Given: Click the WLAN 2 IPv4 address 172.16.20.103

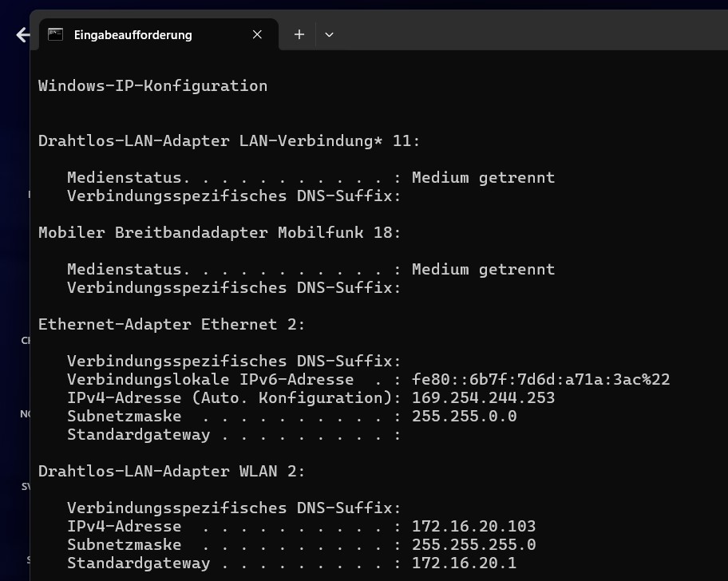Looking at the screenshot, I should [473, 526].
